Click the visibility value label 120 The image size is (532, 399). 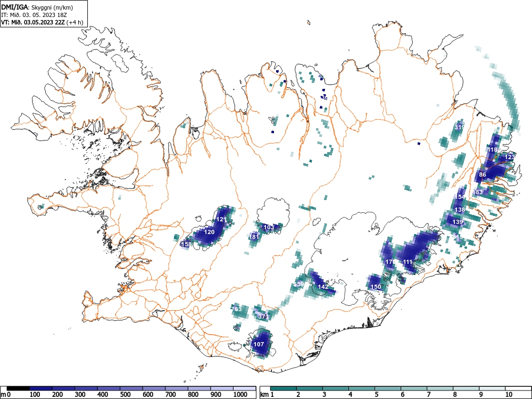pyautogui.click(x=209, y=232)
